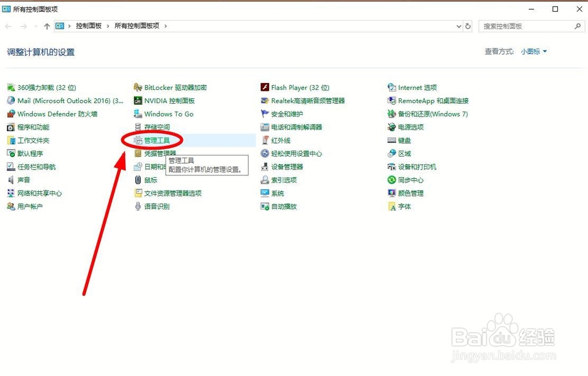
Task: Click the 文件资源管理器选项 icon
Action: point(138,193)
